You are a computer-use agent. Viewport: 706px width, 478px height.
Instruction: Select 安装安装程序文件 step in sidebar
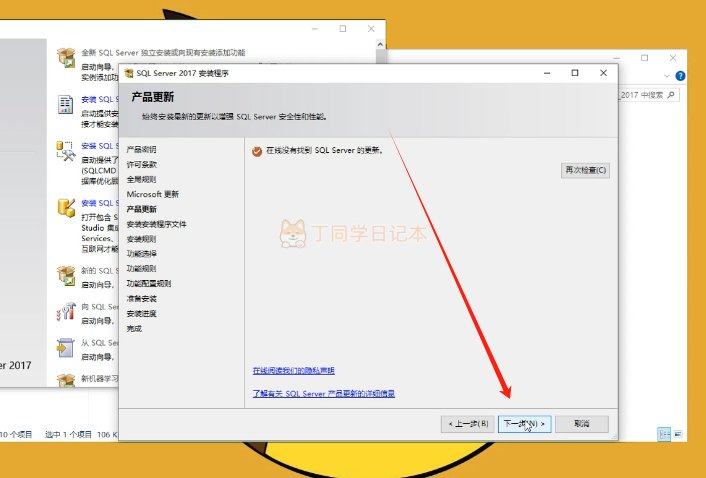click(156, 224)
